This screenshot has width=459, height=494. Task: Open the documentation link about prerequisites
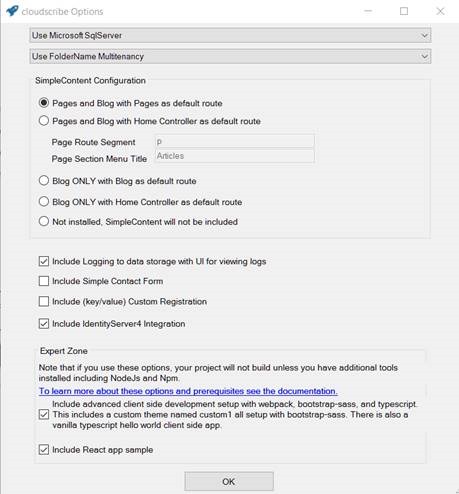pos(188,391)
